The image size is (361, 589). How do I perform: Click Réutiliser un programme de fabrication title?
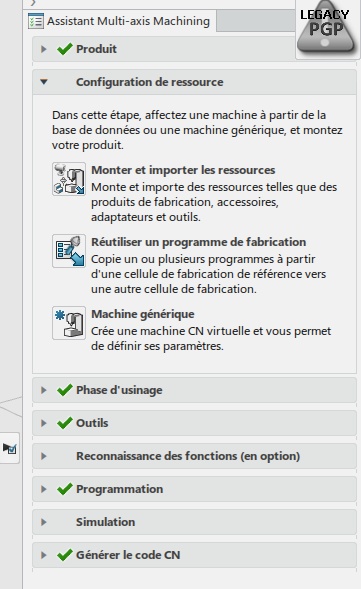coord(199,242)
